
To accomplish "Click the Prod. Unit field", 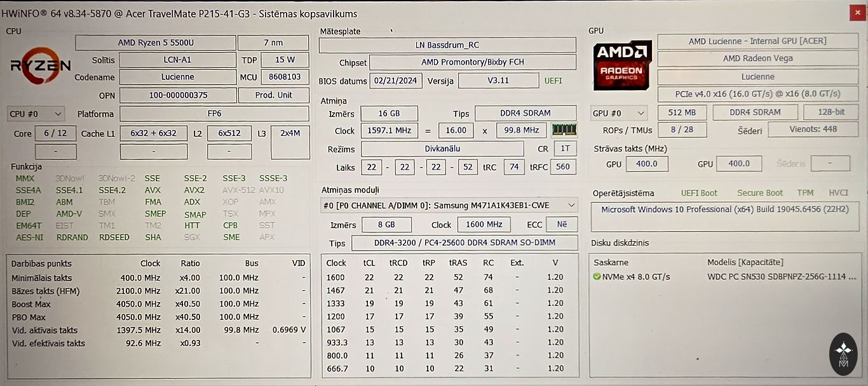I will coord(273,95).
